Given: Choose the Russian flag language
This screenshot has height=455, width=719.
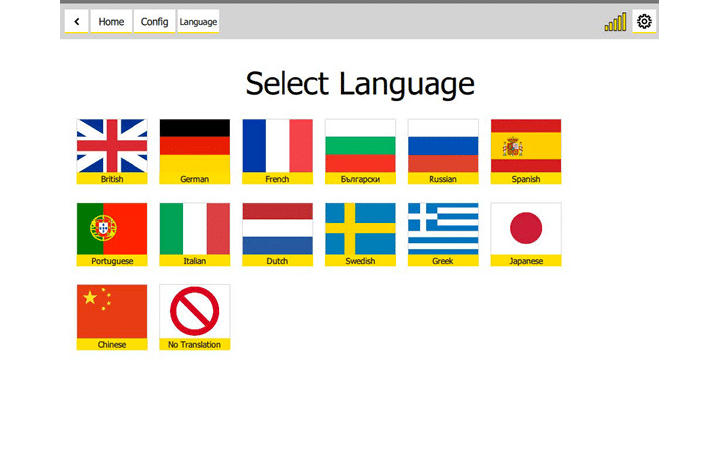Looking at the screenshot, I should click(443, 151).
